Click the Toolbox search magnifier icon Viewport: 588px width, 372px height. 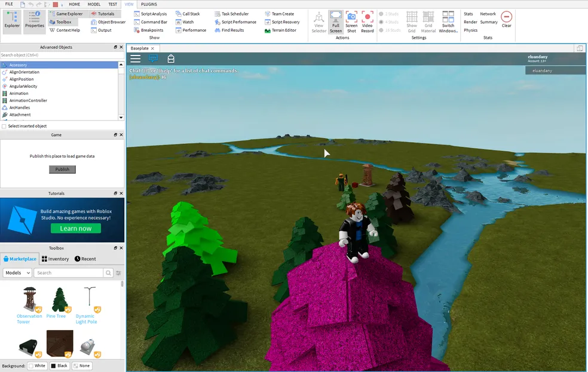tap(108, 273)
